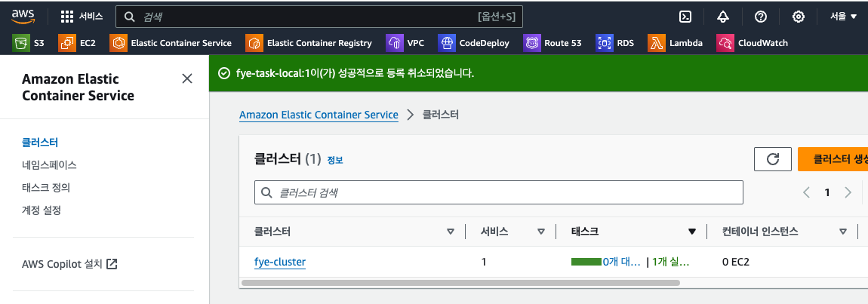The height and width of the screenshot is (304, 868).
Task: Select 태스크 정의 in the sidebar
Action: (46, 188)
